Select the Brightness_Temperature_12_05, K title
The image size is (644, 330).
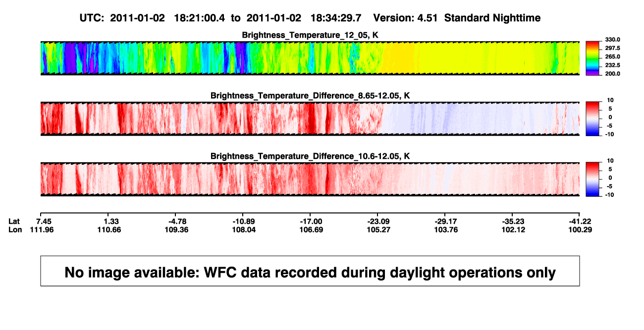pos(310,36)
